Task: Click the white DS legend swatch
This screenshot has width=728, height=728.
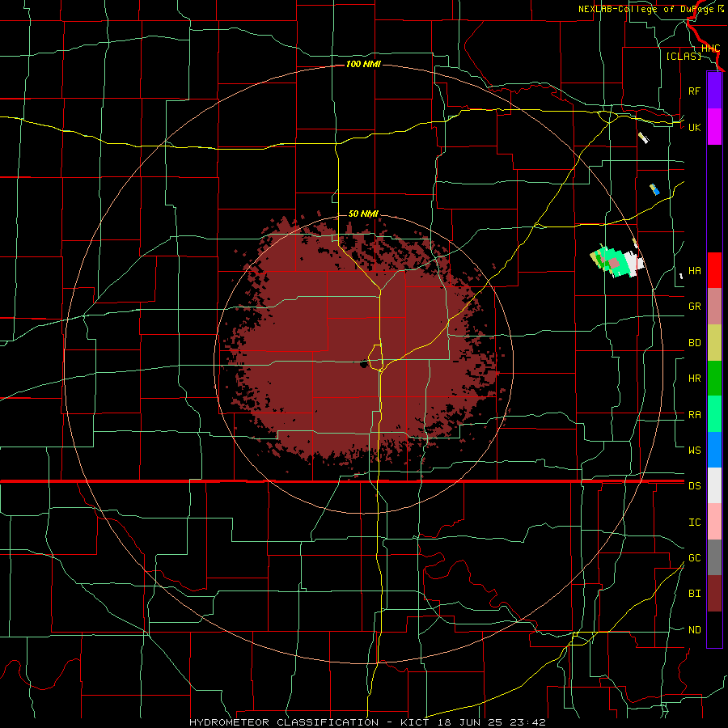Action: point(714,485)
